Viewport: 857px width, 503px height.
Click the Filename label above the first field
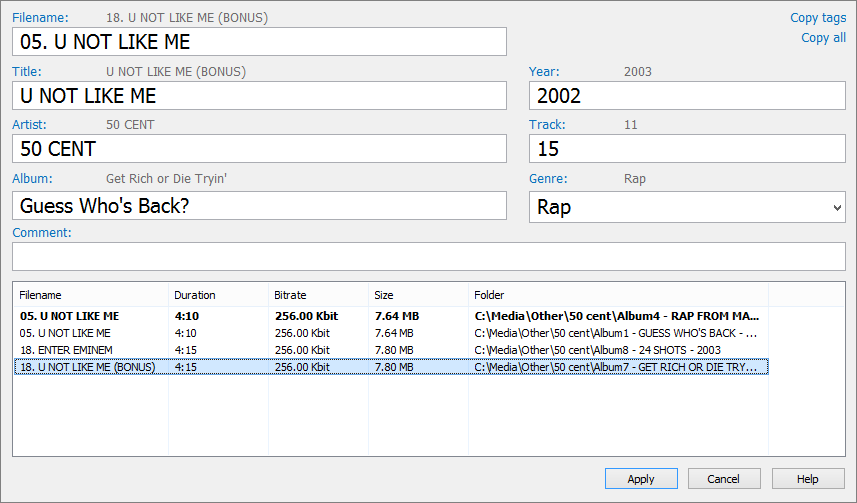[40, 17]
